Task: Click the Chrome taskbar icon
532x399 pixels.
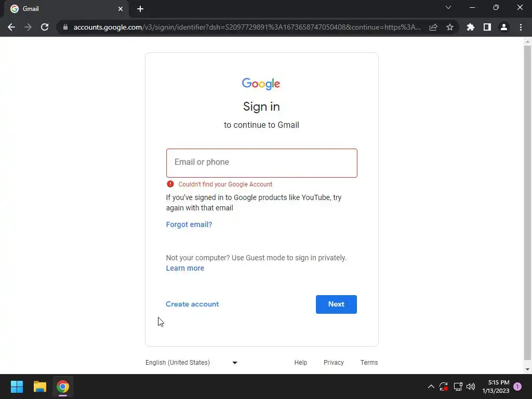Action: [x=63, y=387]
